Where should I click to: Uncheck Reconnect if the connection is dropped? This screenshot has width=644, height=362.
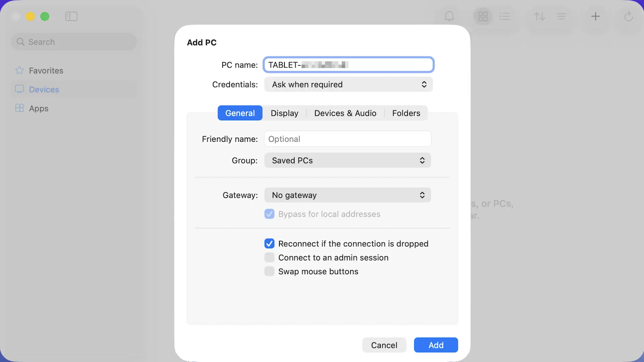point(269,244)
